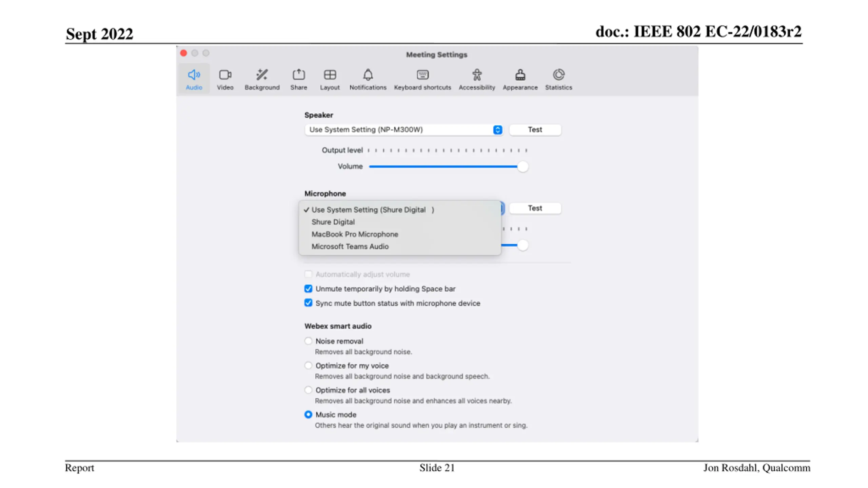This screenshot has height=488, width=868.
Task: Open the Notifications settings tab
Action: click(x=368, y=79)
